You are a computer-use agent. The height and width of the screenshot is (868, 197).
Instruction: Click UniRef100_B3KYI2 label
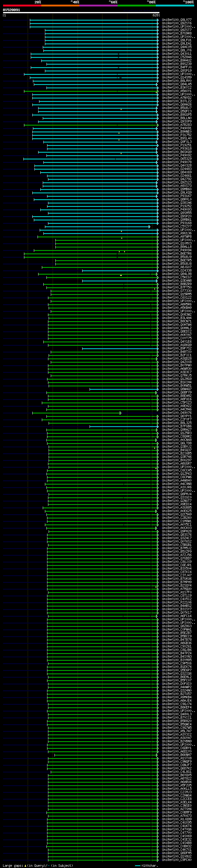pyautogui.click(x=177, y=88)
